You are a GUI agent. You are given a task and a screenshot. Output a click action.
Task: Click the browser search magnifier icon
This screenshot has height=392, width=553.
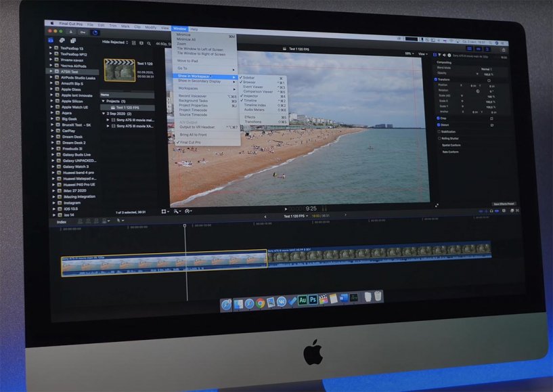click(x=149, y=43)
